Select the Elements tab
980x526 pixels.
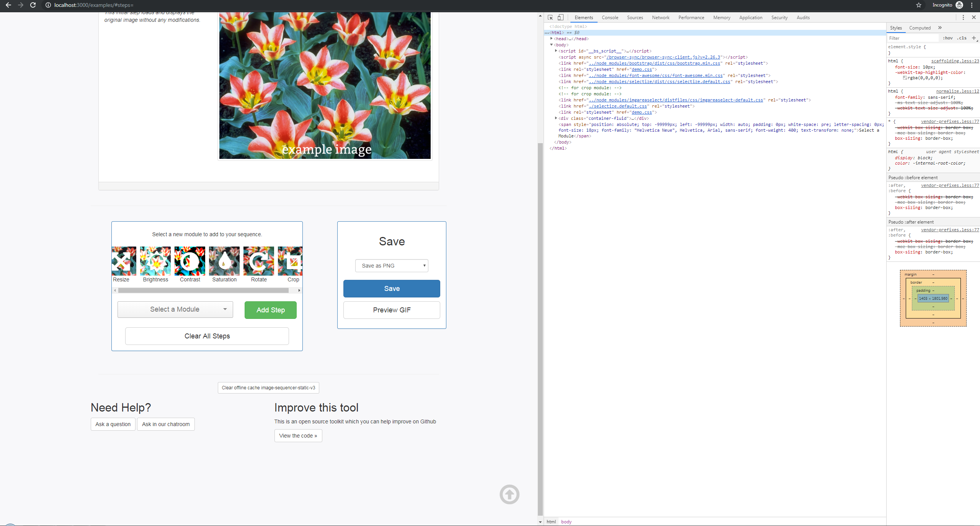click(x=584, y=18)
